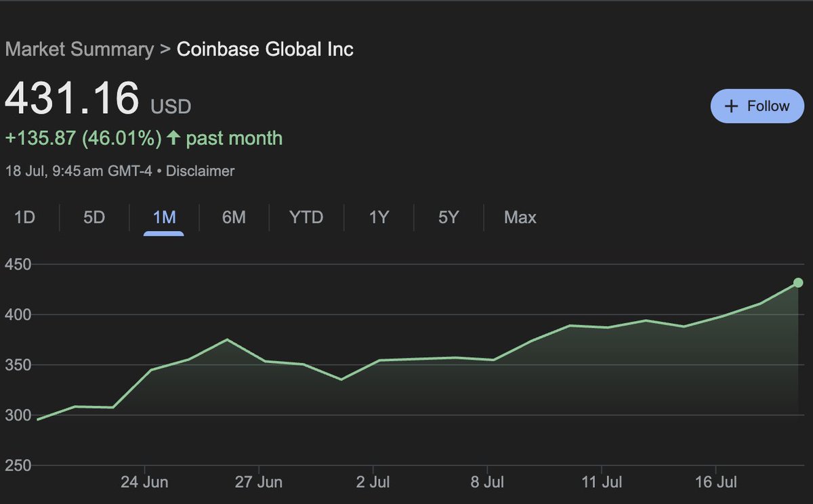Switch to the Max range tab
The image size is (813, 504).
point(520,217)
